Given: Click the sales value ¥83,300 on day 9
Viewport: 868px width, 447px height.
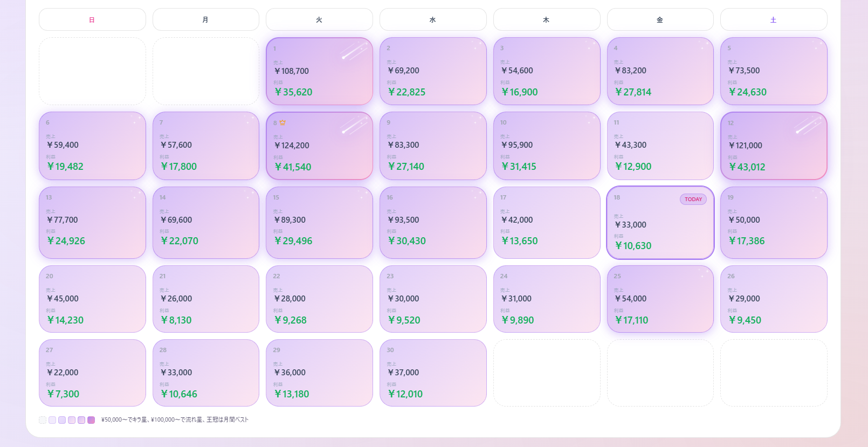Looking at the screenshot, I should click(403, 145).
